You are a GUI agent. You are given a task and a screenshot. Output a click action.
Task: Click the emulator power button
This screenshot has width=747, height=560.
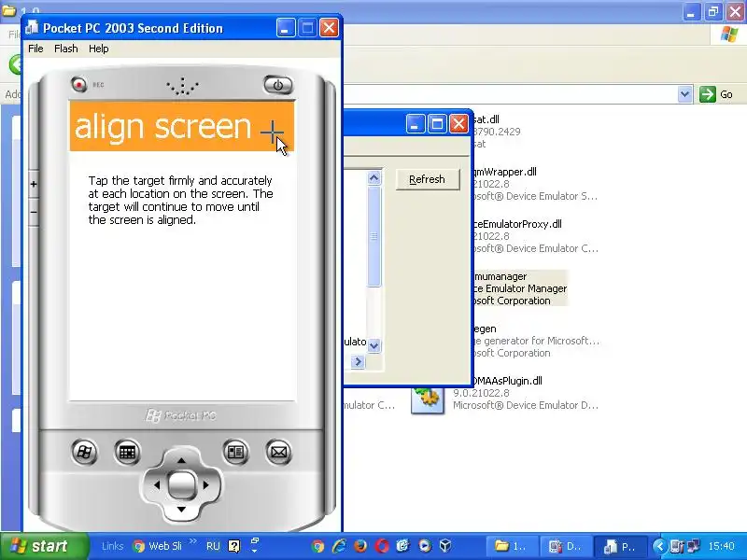(x=277, y=85)
